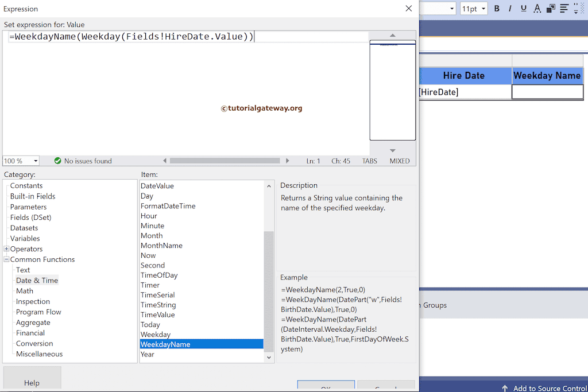The height and width of the screenshot is (392, 588).
Task: Select the Built-in Fields category
Action: click(33, 196)
